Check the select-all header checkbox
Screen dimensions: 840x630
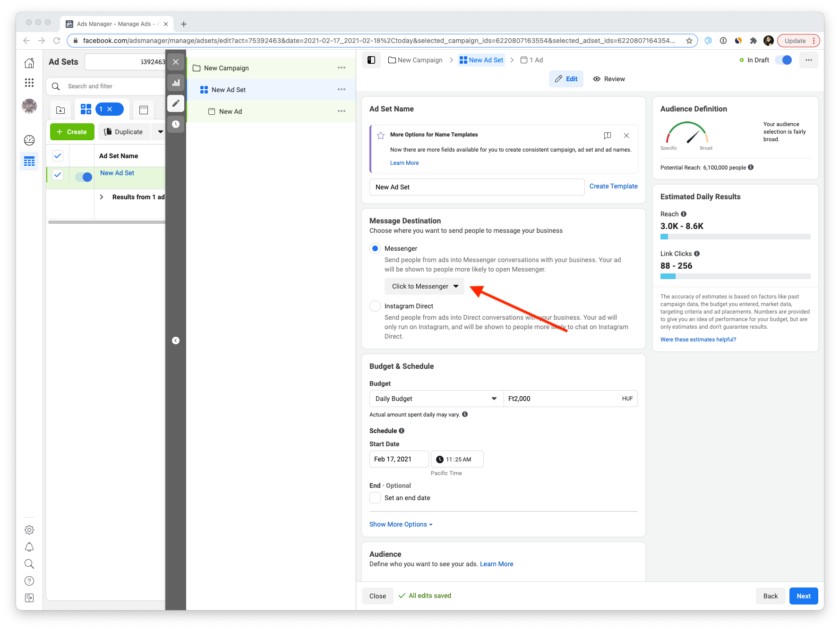pyautogui.click(x=58, y=155)
